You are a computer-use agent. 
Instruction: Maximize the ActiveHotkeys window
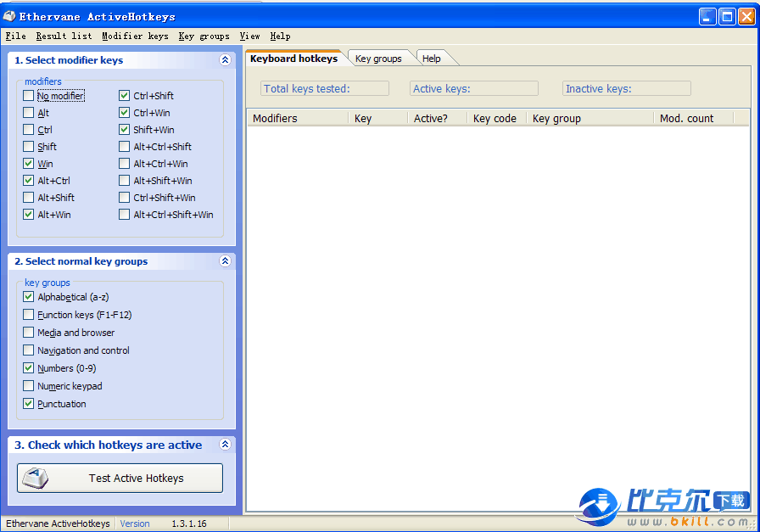727,17
